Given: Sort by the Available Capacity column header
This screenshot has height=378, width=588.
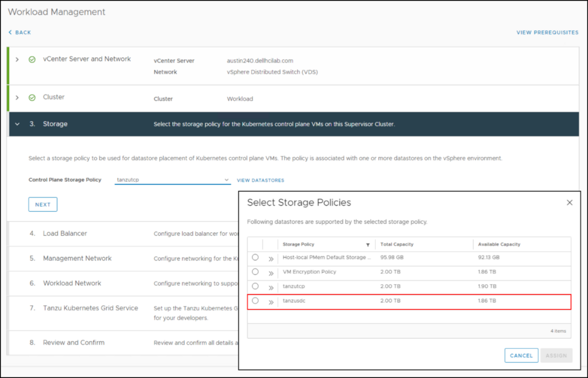Looking at the screenshot, I should (x=499, y=244).
